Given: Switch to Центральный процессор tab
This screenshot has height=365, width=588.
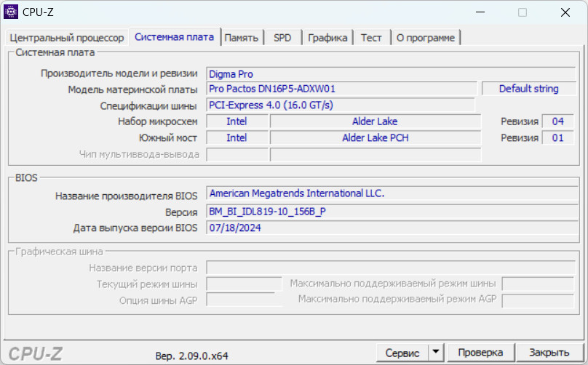Looking at the screenshot, I should [x=67, y=38].
